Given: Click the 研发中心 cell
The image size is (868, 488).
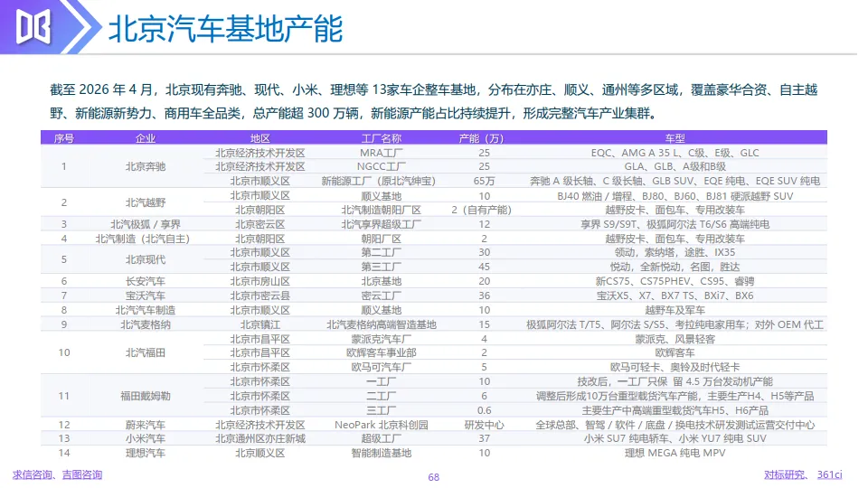Looking at the screenshot, I should (x=484, y=425).
